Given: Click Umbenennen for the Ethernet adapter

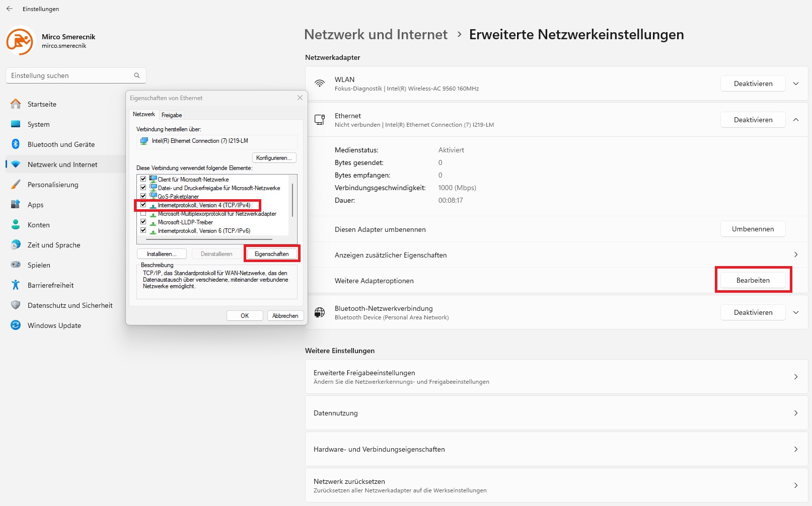Looking at the screenshot, I should coord(753,229).
